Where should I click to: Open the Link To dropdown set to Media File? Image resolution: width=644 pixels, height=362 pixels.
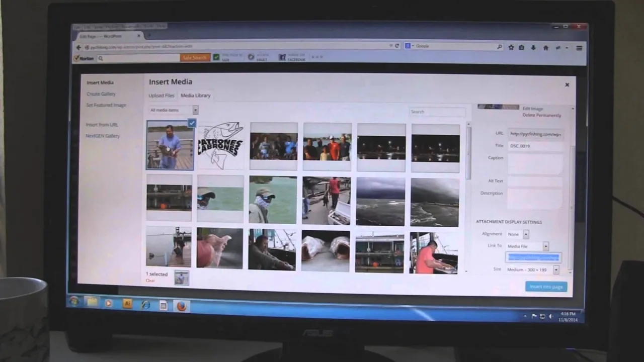click(x=527, y=246)
